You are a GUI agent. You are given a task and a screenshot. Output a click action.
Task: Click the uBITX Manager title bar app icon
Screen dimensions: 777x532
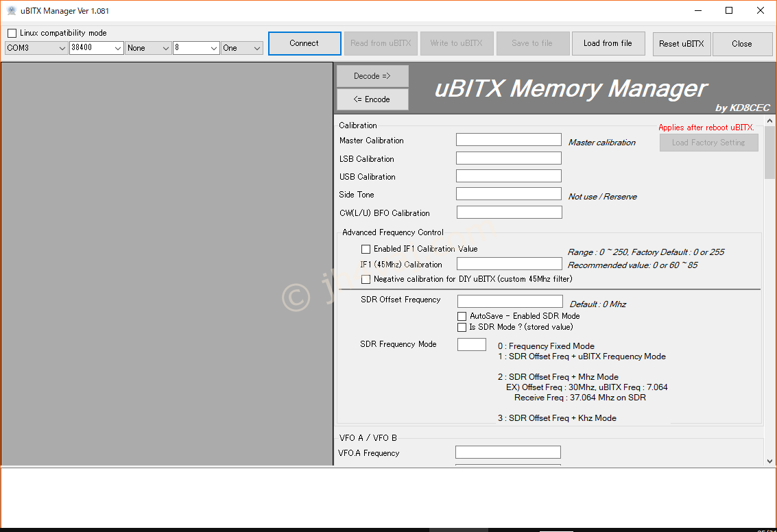12,10
